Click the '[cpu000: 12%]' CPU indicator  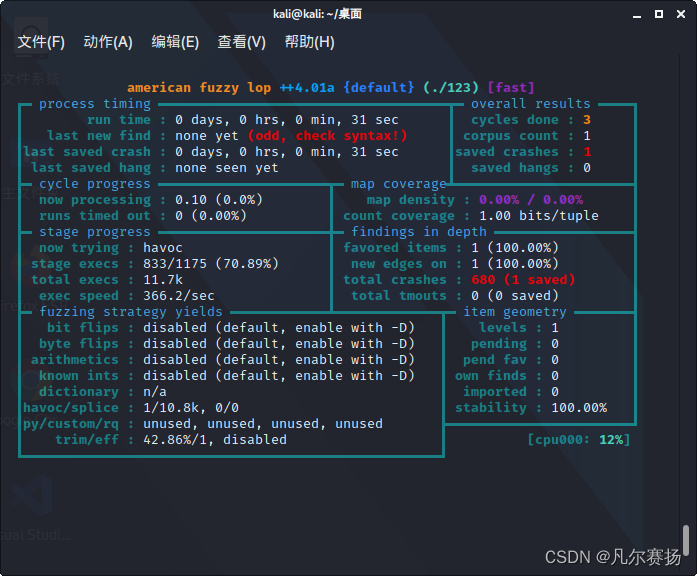coord(579,440)
